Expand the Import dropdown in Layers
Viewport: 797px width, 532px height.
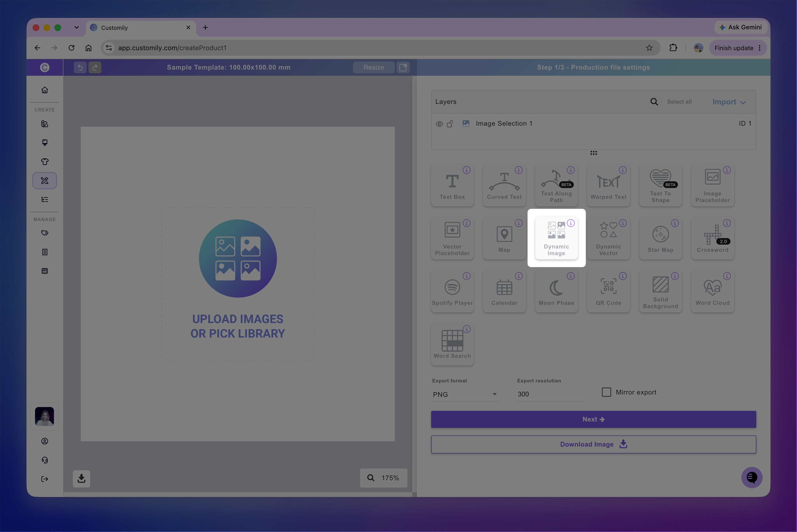729,102
